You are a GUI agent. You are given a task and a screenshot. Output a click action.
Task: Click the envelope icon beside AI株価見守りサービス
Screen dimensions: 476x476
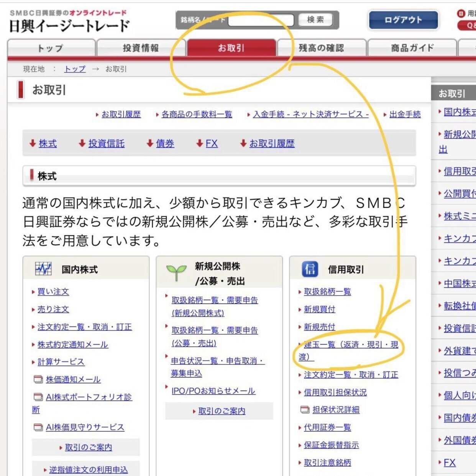pyautogui.click(x=38, y=426)
